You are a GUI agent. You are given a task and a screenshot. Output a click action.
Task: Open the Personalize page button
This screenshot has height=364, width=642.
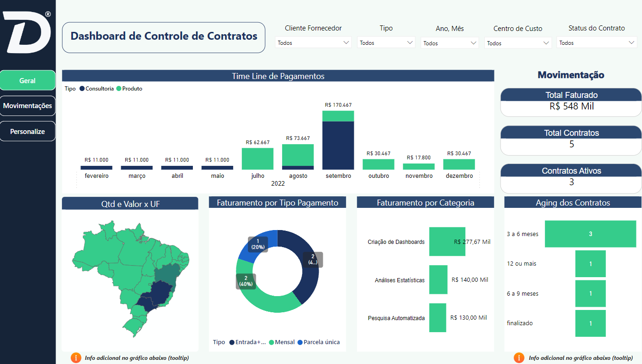[28, 132]
